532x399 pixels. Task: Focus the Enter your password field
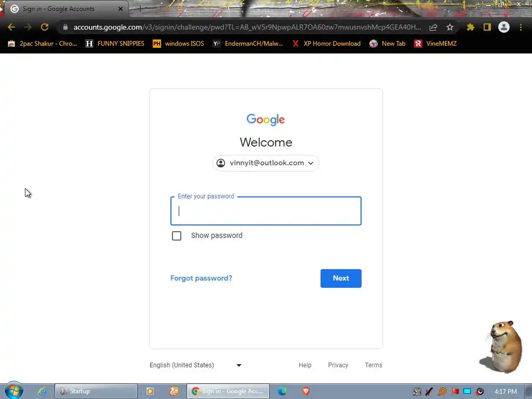tap(266, 211)
